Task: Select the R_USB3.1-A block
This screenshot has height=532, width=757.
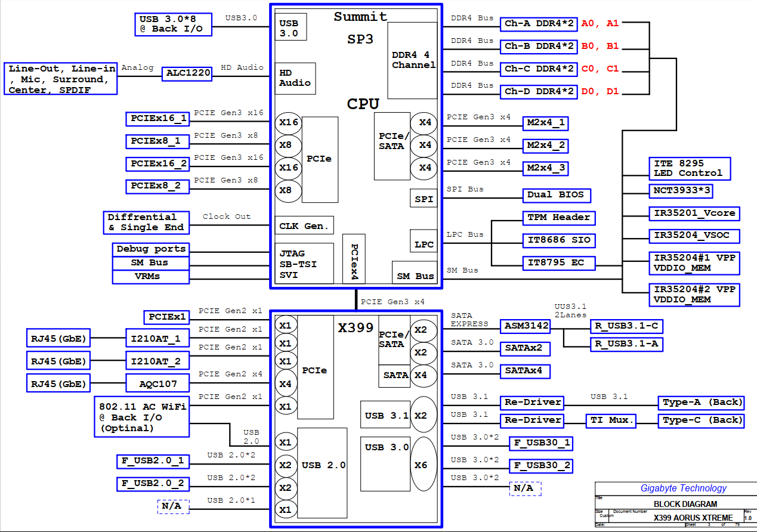Action: [x=626, y=344]
